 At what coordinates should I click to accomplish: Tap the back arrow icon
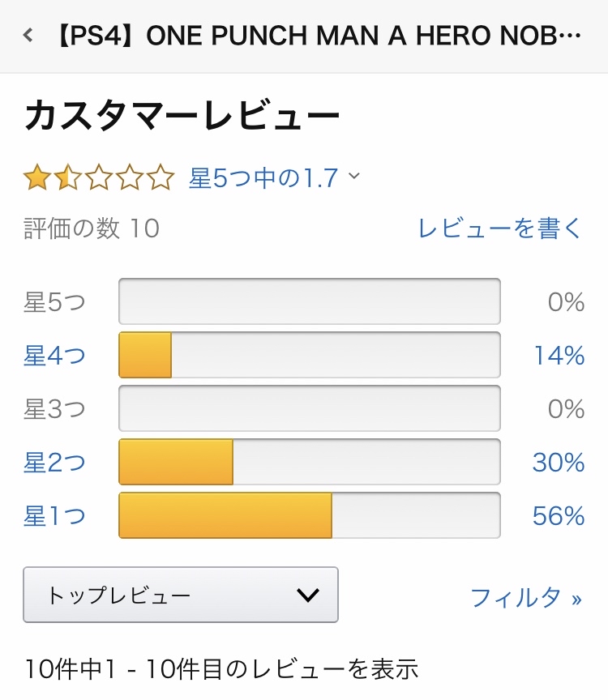(29, 35)
